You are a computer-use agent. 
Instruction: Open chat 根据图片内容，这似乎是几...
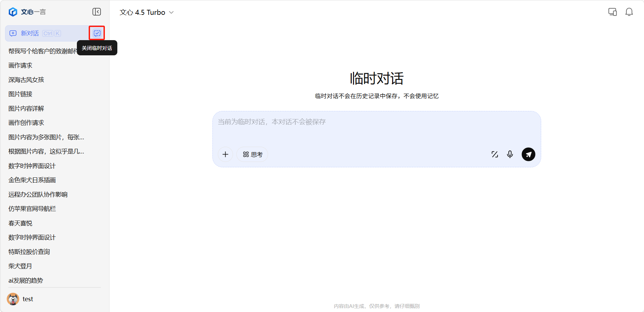coord(46,151)
